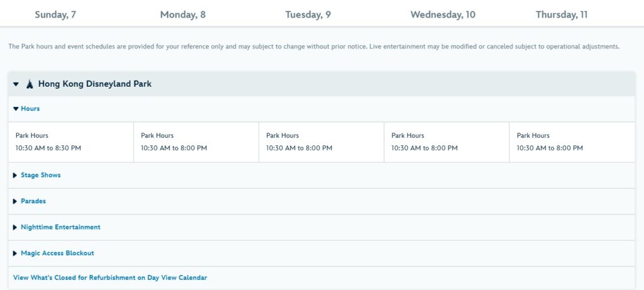Click the Hong Kong Disneyland Park heading

click(95, 84)
